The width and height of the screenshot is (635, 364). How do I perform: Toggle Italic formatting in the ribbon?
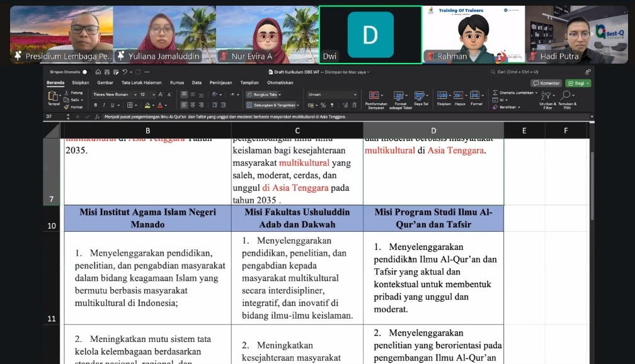104,105
